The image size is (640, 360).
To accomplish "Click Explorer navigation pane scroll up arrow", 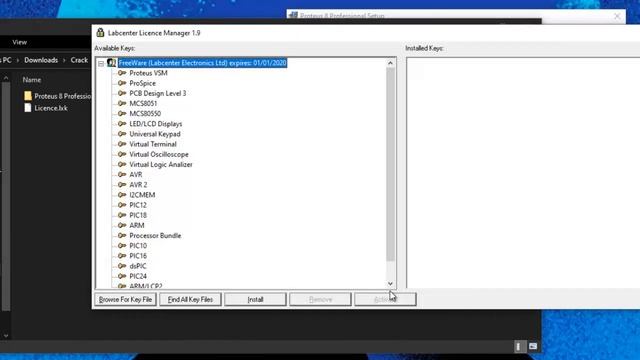I will point(6,78).
